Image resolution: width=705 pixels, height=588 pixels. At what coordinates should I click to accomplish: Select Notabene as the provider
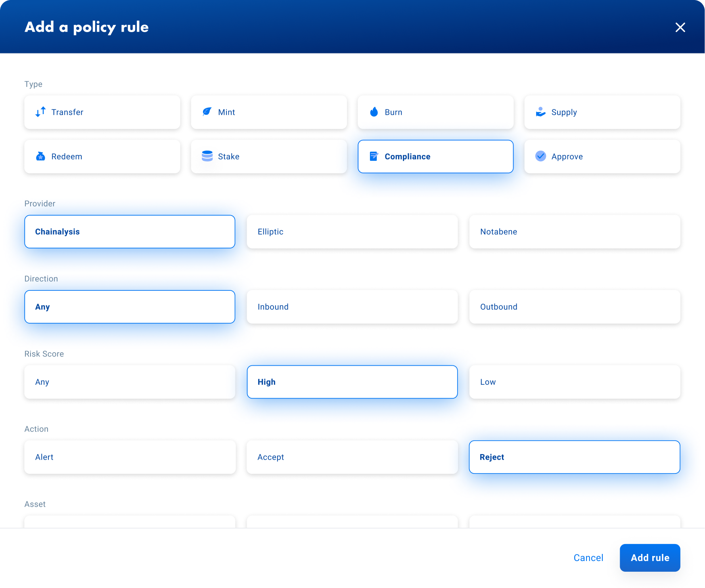[x=575, y=231]
